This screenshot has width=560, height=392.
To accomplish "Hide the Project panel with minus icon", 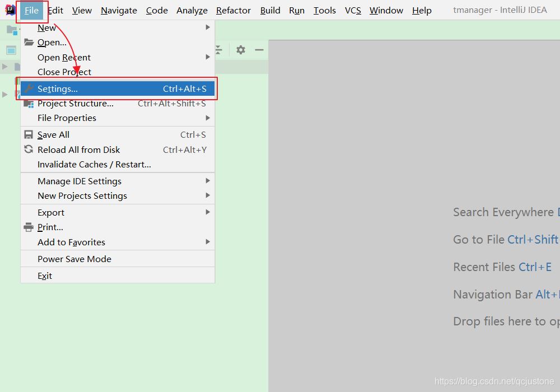I will (259, 50).
